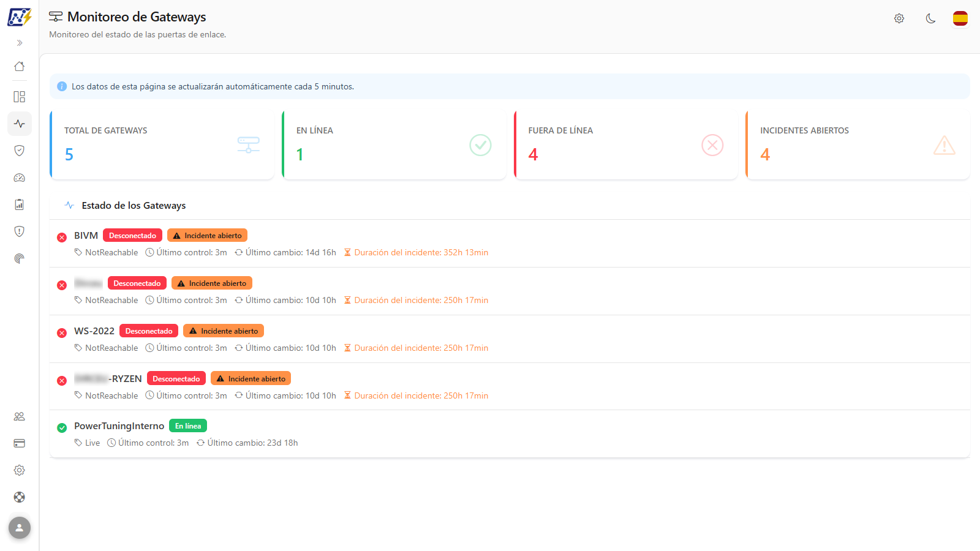
Task: Change language via the Spanish flag
Action: pyautogui.click(x=960, y=18)
